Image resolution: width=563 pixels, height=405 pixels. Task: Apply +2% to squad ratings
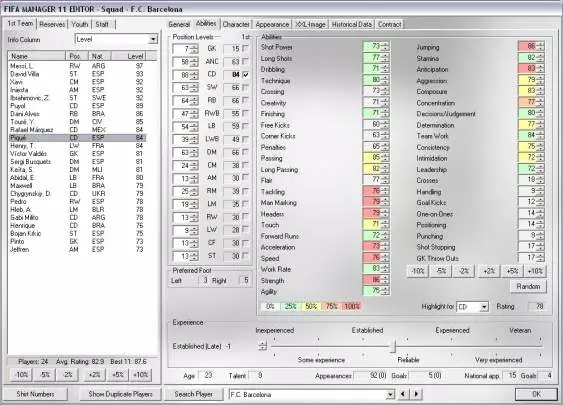94,375
